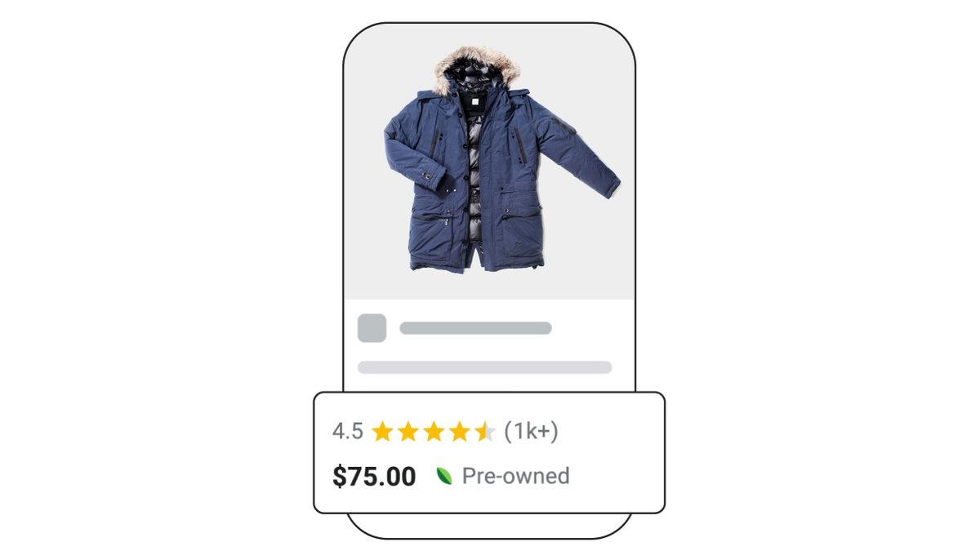The height and width of the screenshot is (551, 980).
Task: Click the $75.00 price
Action: tap(374, 477)
